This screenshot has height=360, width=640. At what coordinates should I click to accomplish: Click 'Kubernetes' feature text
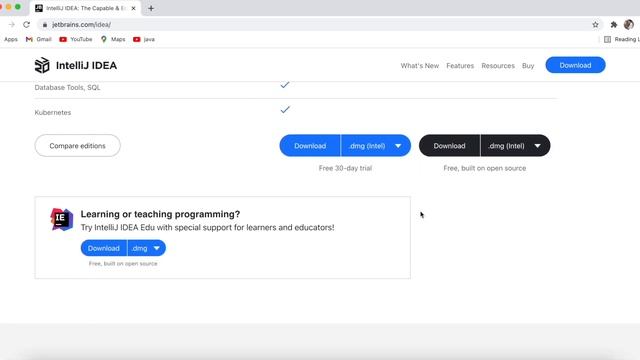[x=53, y=112]
